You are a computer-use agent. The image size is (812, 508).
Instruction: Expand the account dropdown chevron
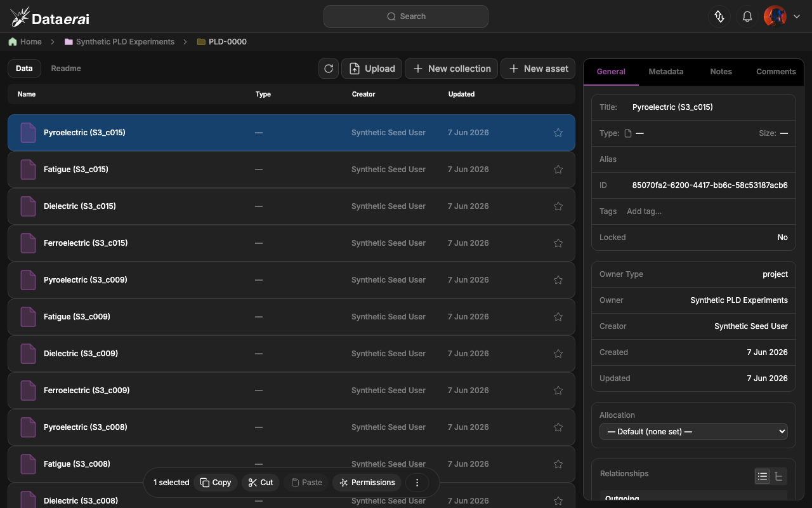[x=797, y=17]
